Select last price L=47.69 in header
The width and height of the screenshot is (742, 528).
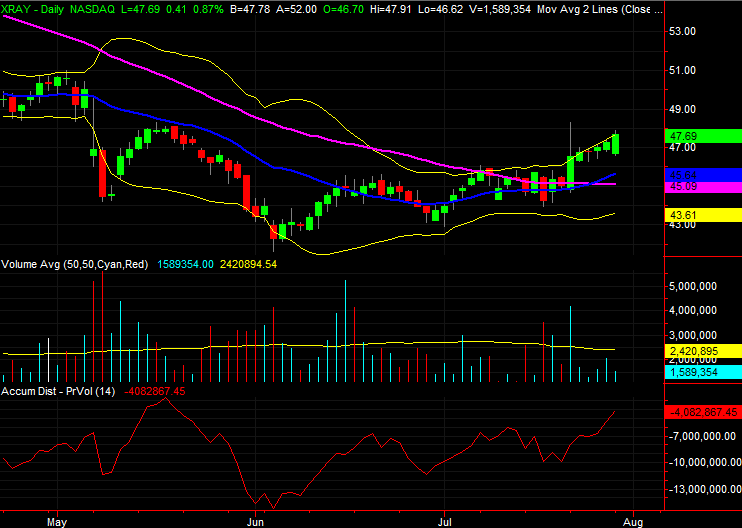(x=140, y=9)
